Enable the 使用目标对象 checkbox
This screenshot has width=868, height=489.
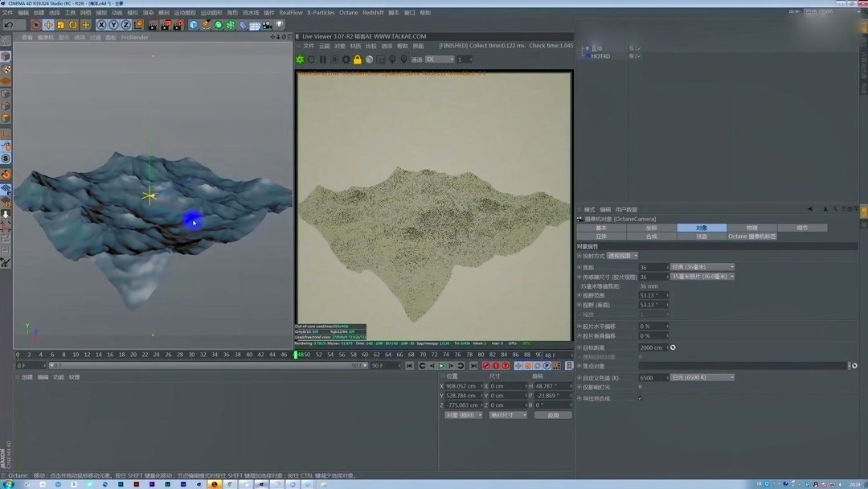(x=641, y=356)
